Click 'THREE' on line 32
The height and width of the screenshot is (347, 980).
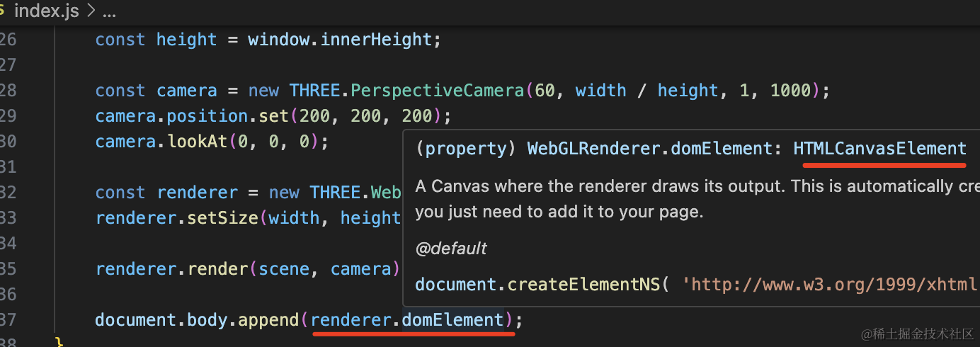[335, 193]
